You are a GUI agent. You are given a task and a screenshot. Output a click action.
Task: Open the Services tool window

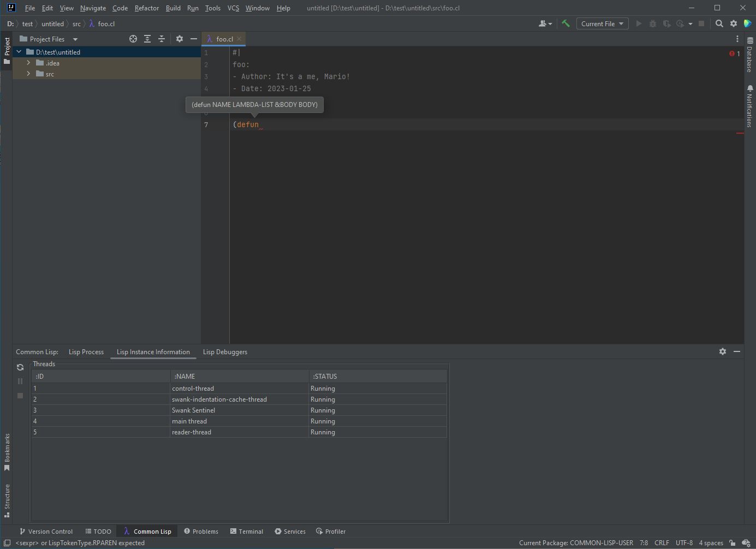[x=290, y=532]
